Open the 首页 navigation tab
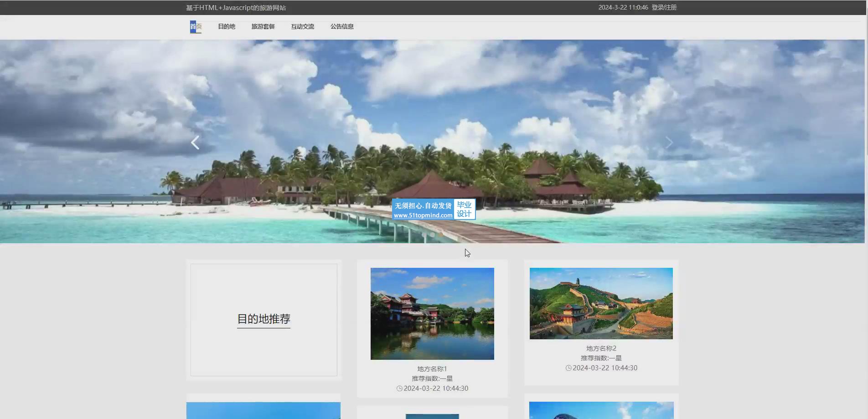Viewport: 868px width, 419px height. (196, 26)
